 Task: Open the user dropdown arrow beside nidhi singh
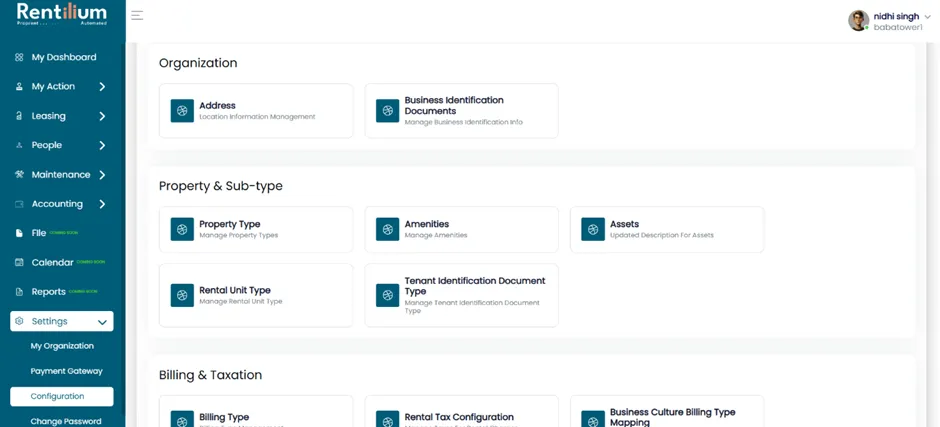[928, 17]
